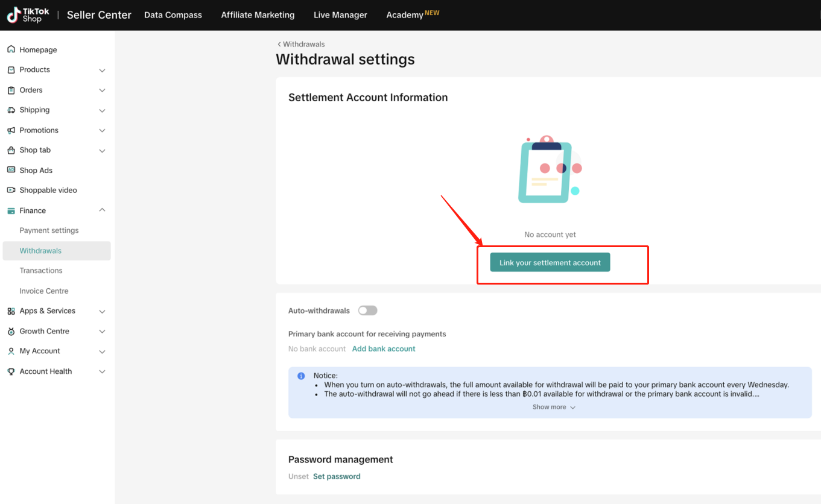Click the Promotions megaphone icon
Viewport: 821px width, 504px height.
click(x=11, y=130)
